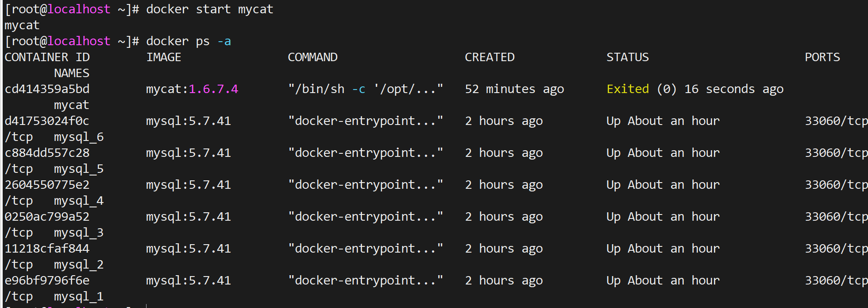
Task: Click the IMAGE column header
Action: pos(164,57)
